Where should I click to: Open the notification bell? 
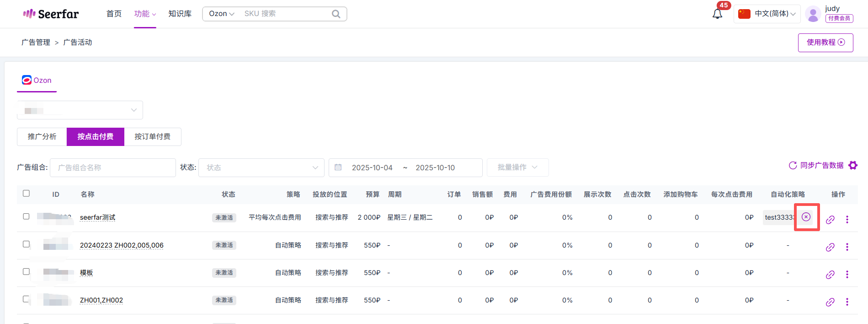[717, 14]
